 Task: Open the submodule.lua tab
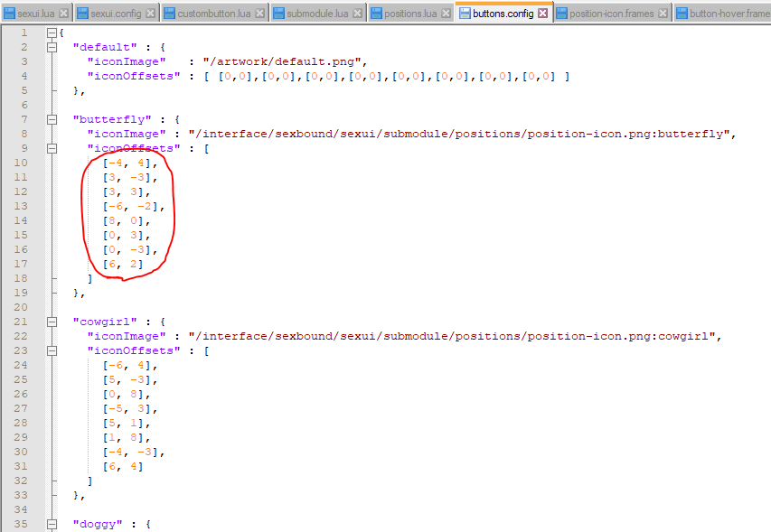click(317, 14)
